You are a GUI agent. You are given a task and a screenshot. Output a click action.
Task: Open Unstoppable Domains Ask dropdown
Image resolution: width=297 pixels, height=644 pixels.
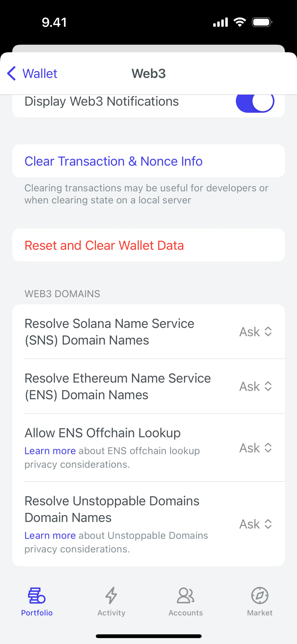pyautogui.click(x=256, y=524)
